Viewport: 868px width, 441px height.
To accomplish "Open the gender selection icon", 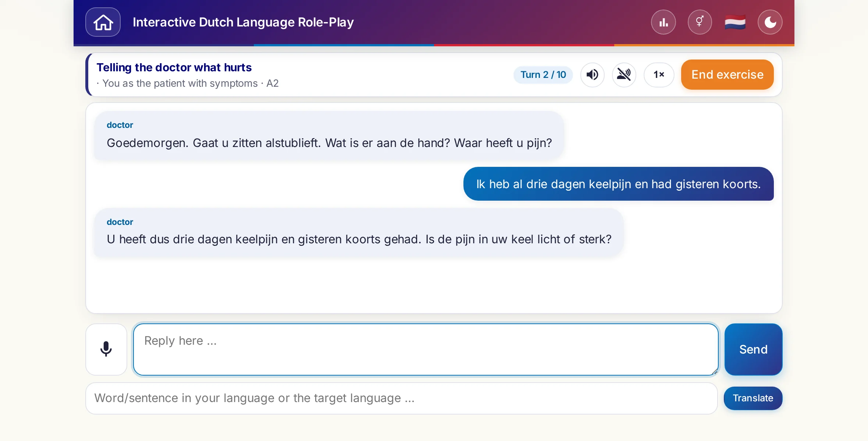I will pyautogui.click(x=700, y=22).
